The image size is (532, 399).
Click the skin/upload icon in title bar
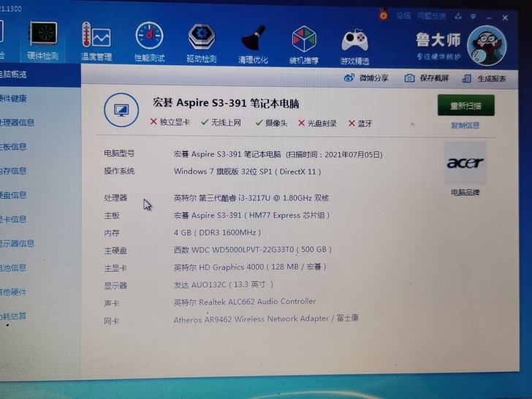coord(458,16)
